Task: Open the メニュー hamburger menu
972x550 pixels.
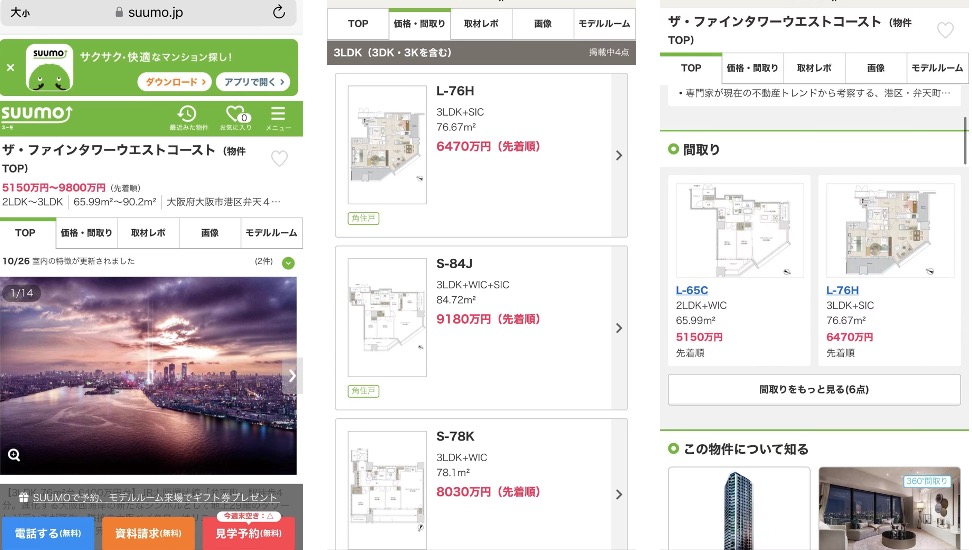Action: [278, 118]
